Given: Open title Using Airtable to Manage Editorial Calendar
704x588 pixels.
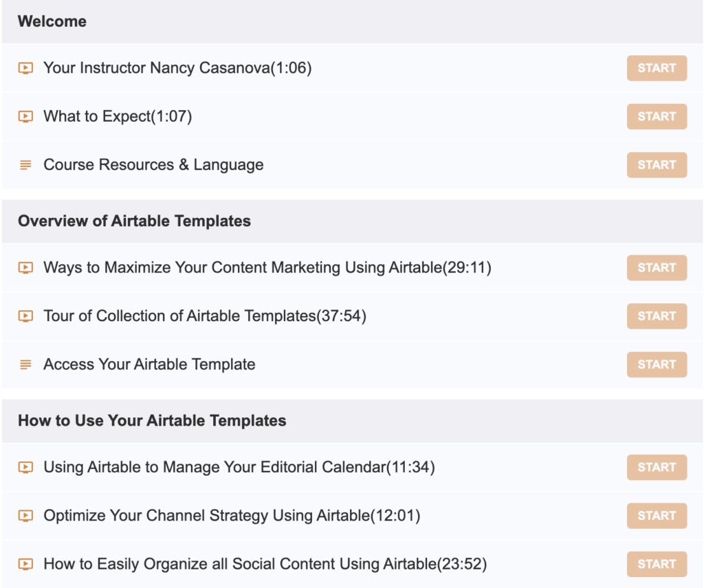Looking at the screenshot, I should point(239,467).
